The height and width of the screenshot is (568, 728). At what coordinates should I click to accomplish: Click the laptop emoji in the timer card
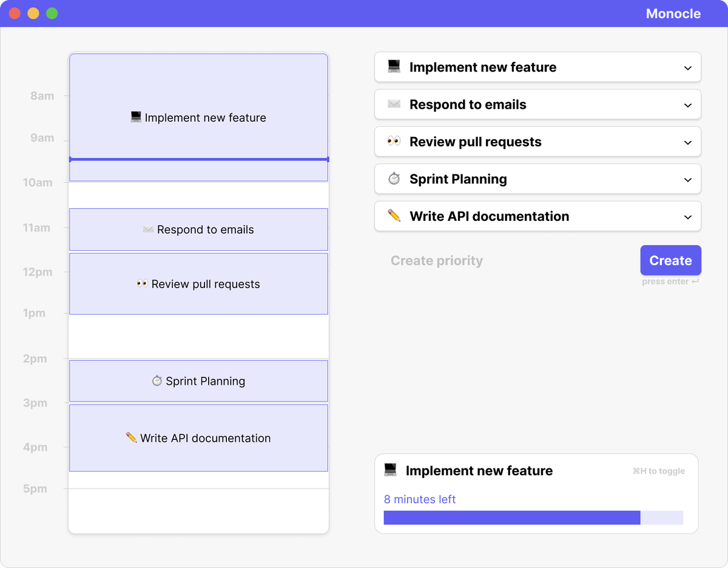pyautogui.click(x=390, y=470)
